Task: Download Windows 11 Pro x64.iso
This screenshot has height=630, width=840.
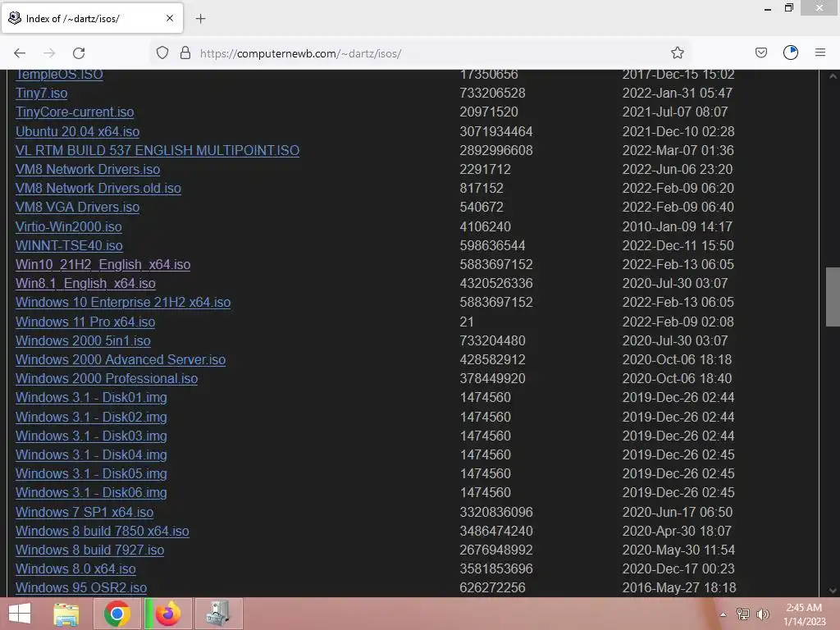Action: [x=85, y=322]
